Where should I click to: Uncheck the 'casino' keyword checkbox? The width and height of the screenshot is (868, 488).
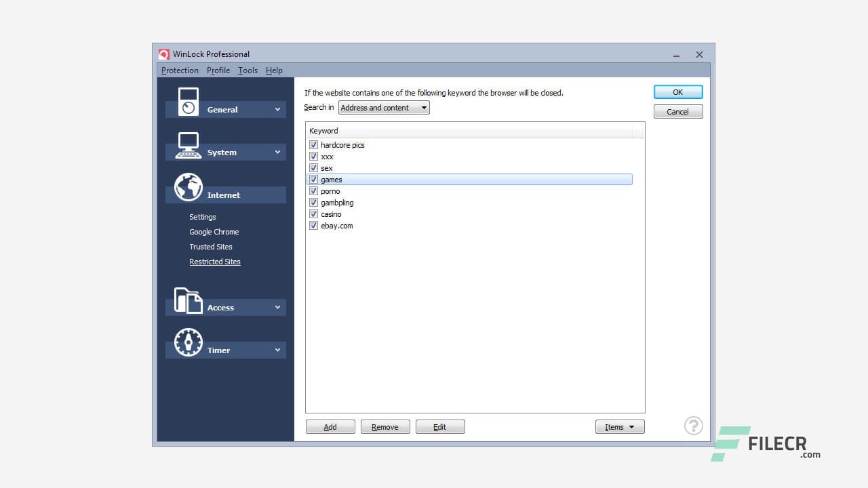coord(313,214)
